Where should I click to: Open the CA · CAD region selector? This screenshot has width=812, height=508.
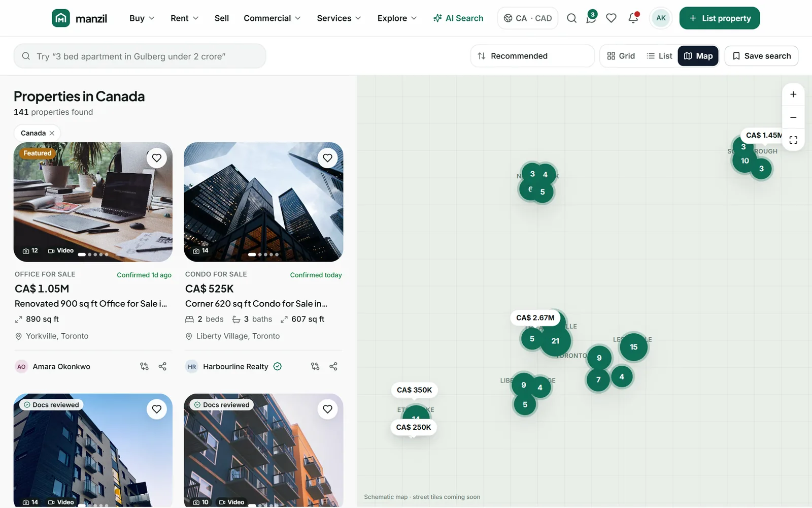[528, 18]
